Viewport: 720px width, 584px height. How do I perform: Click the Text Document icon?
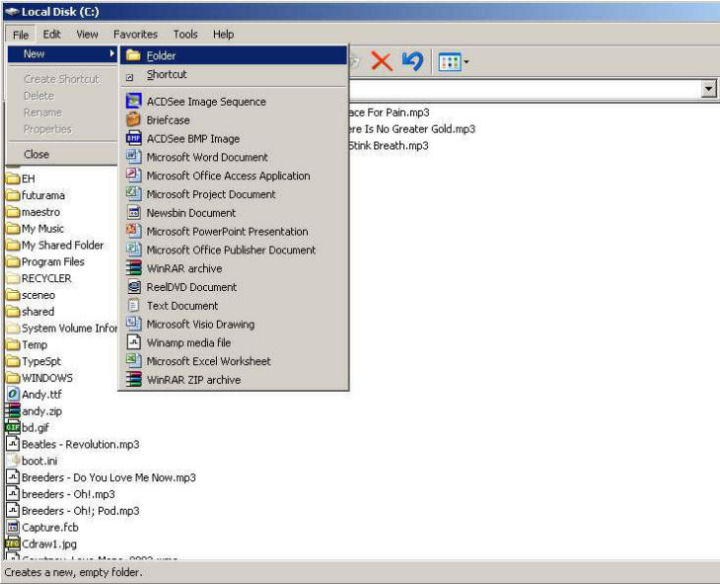pos(134,305)
